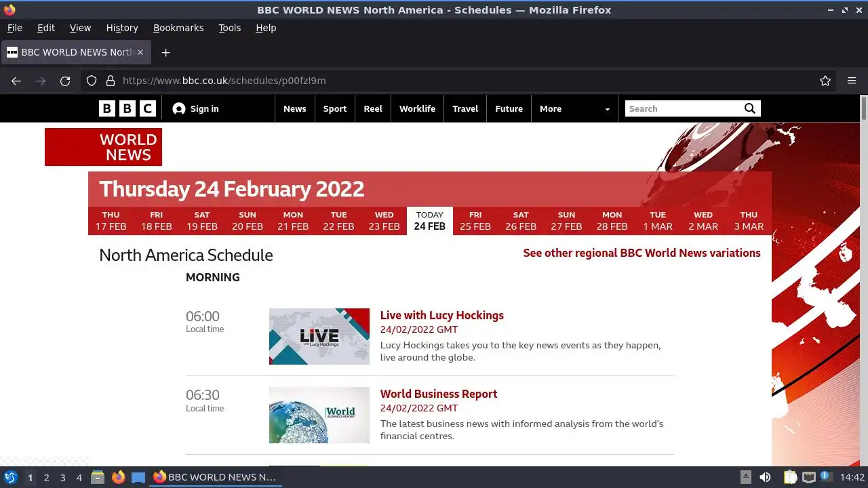Click the BBC World News red logo

[103, 147]
